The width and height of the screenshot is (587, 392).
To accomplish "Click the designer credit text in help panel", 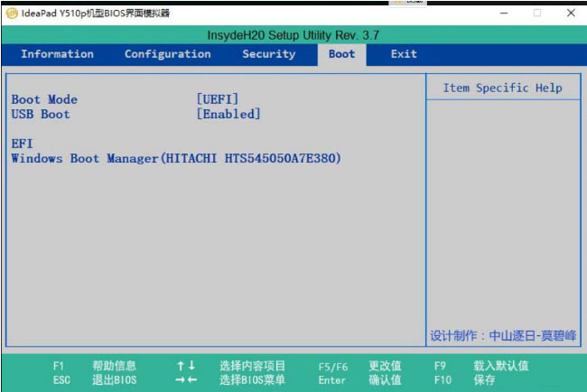I will [503, 335].
